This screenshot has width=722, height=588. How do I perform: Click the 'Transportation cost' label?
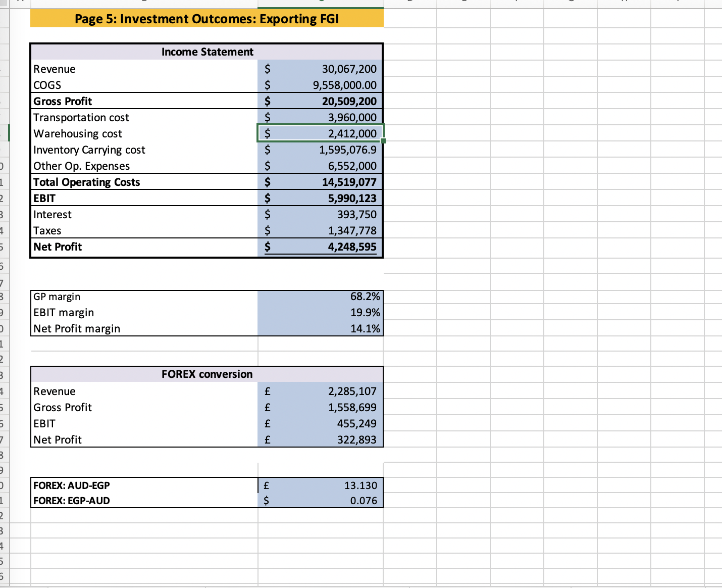click(81, 118)
